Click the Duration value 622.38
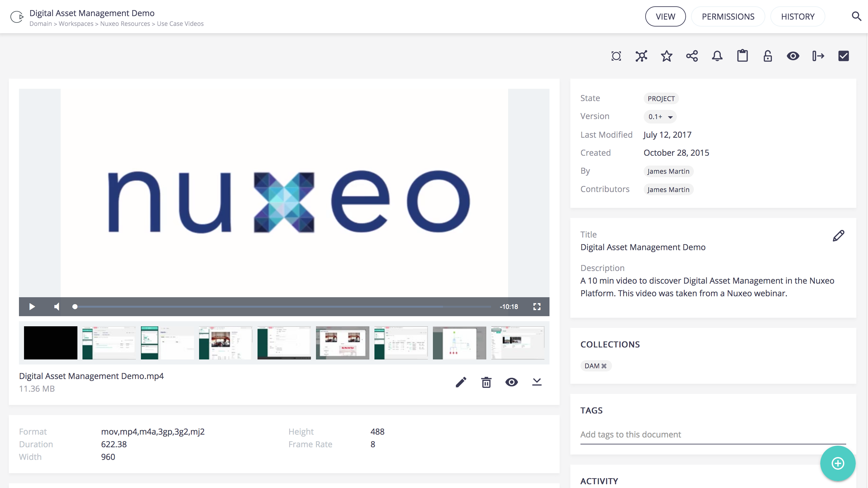The image size is (868, 488). [x=114, y=444]
